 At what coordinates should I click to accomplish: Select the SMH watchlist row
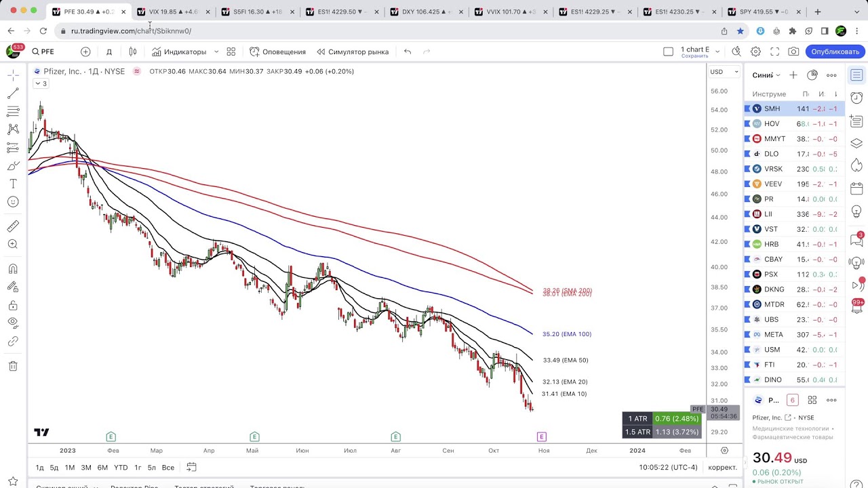tap(794, 108)
